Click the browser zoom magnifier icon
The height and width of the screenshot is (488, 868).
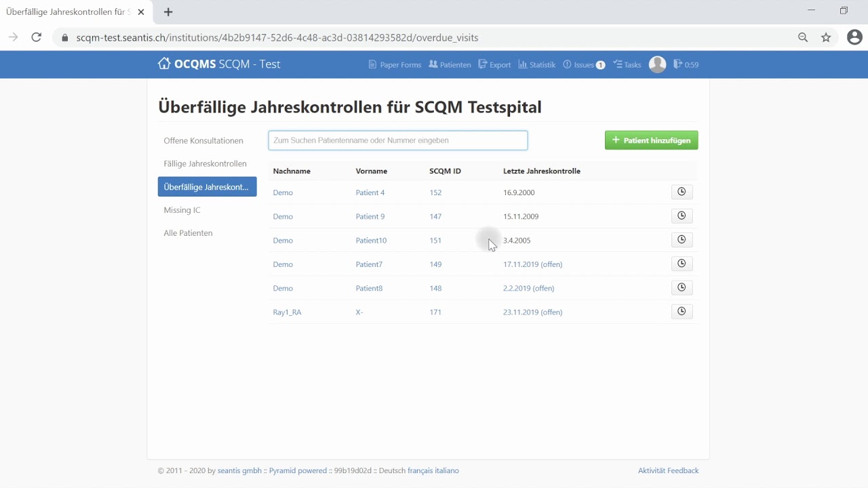click(803, 38)
